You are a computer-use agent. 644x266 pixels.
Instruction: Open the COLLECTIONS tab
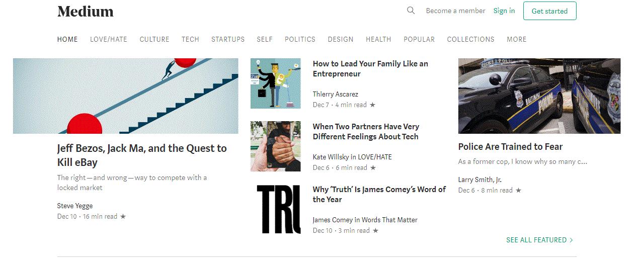[x=470, y=39]
